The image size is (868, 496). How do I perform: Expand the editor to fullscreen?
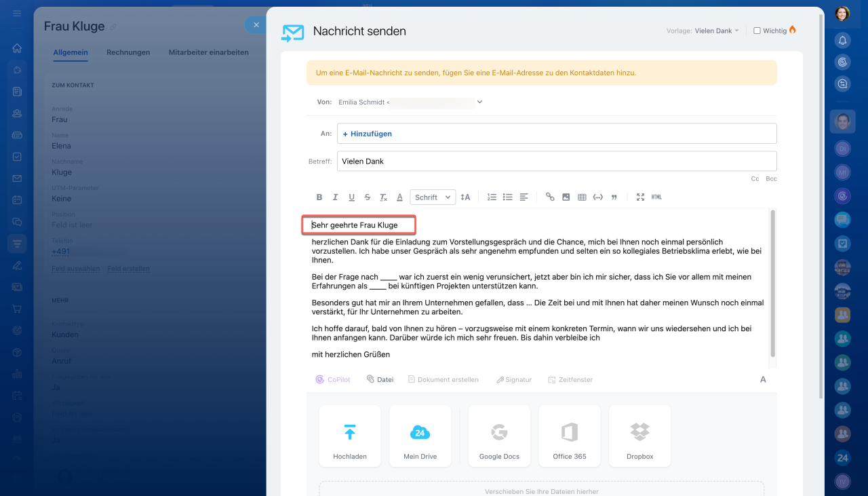(640, 197)
